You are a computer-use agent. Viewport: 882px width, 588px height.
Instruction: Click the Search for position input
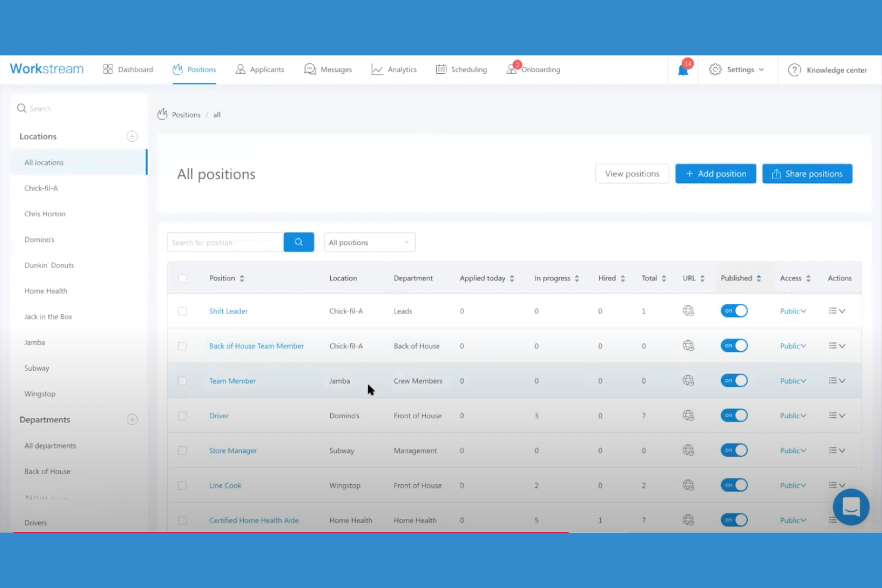(x=225, y=242)
